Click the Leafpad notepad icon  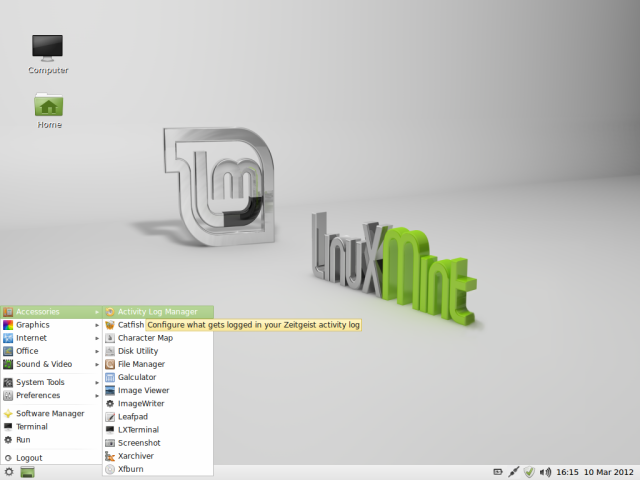[x=110, y=417]
